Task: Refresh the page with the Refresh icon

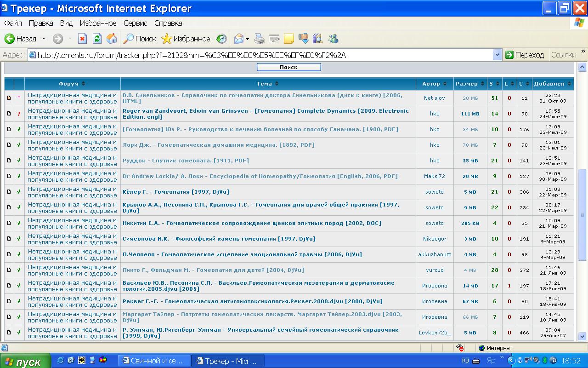Action: (x=97, y=39)
